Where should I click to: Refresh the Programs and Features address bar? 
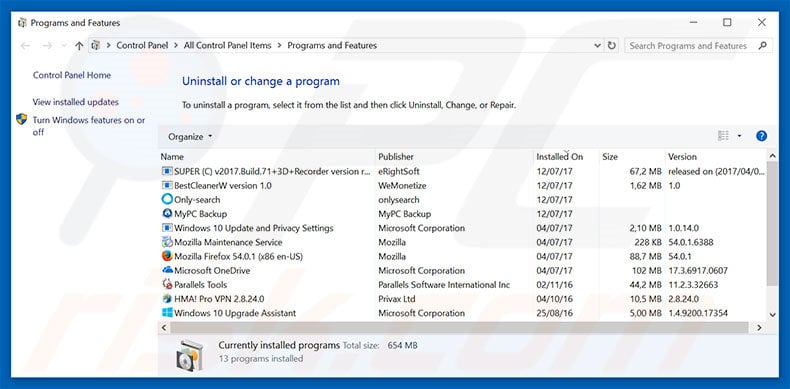[612, 45]
